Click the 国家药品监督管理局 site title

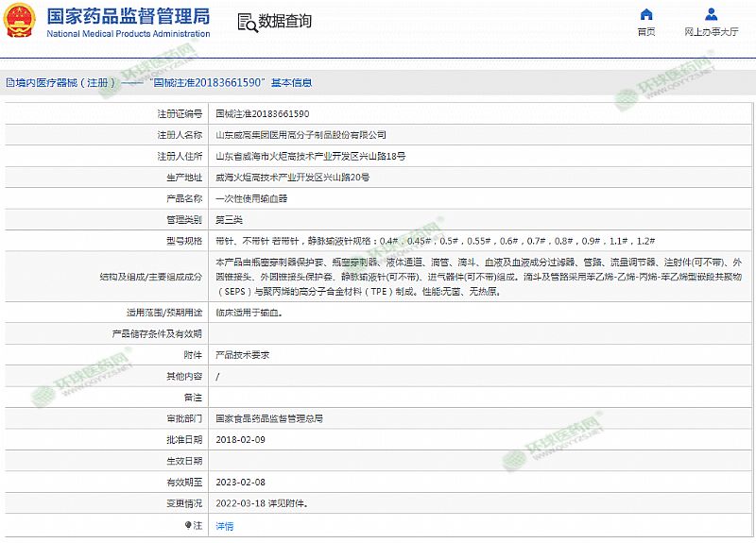[129, 16]
